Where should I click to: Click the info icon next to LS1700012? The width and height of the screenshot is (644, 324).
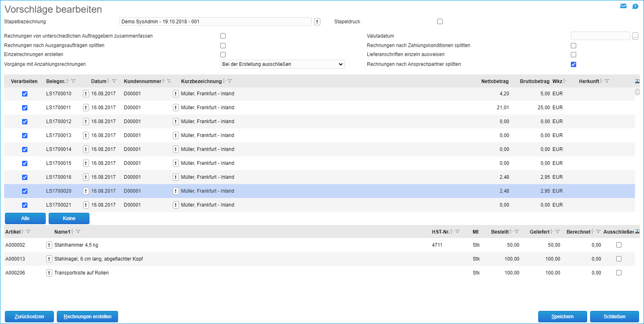click(x=86, y=122)
